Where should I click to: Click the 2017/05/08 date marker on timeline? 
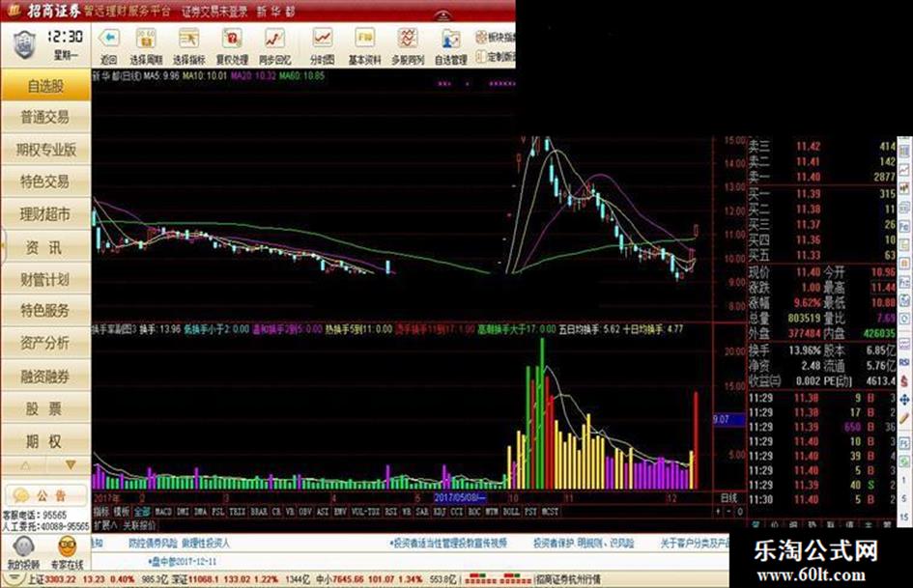460,498
